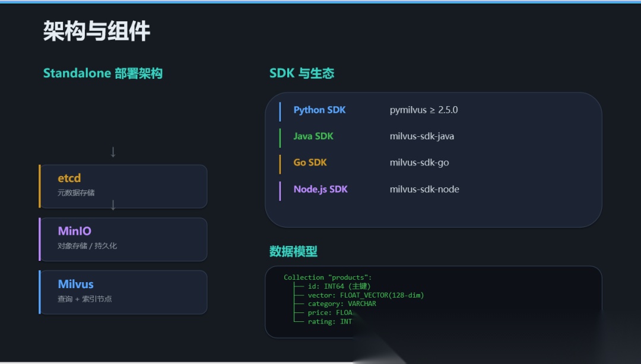The image size is (641, 364).
Task: Select the Milvus component card
Action: coord(123,292)
